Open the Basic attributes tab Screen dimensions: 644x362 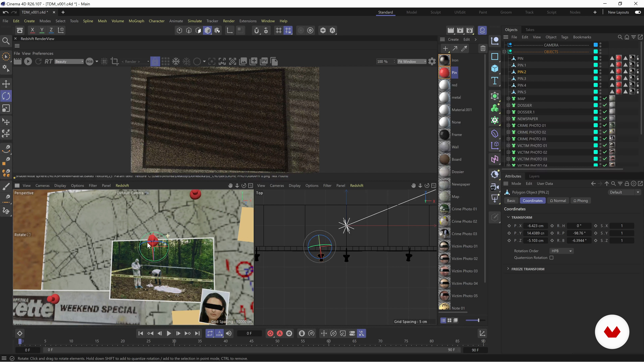click(x=511, y=201)
